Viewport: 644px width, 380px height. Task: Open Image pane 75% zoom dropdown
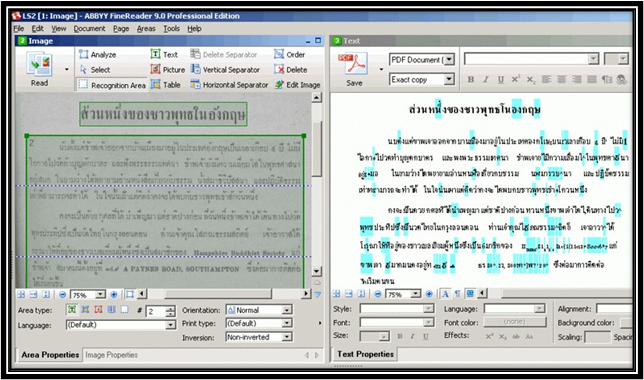coord(100,294)
